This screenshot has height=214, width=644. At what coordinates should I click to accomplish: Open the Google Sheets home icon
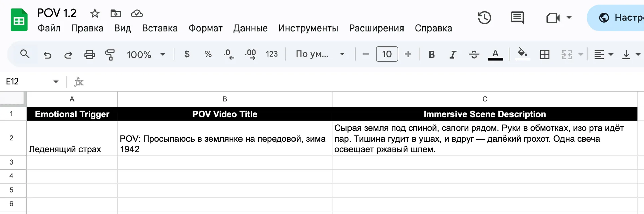point(19,20)
